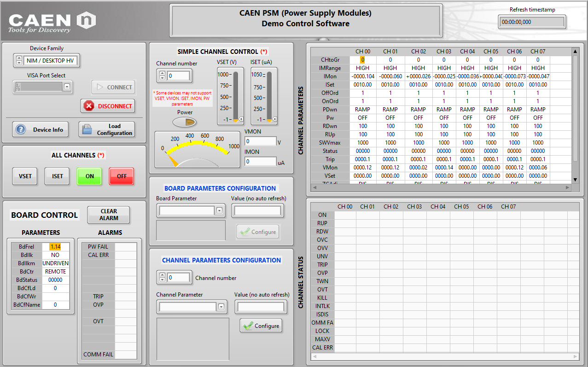
Task: Click the Simple Channel Control number stepper
Action: click(x=162, y=76)
